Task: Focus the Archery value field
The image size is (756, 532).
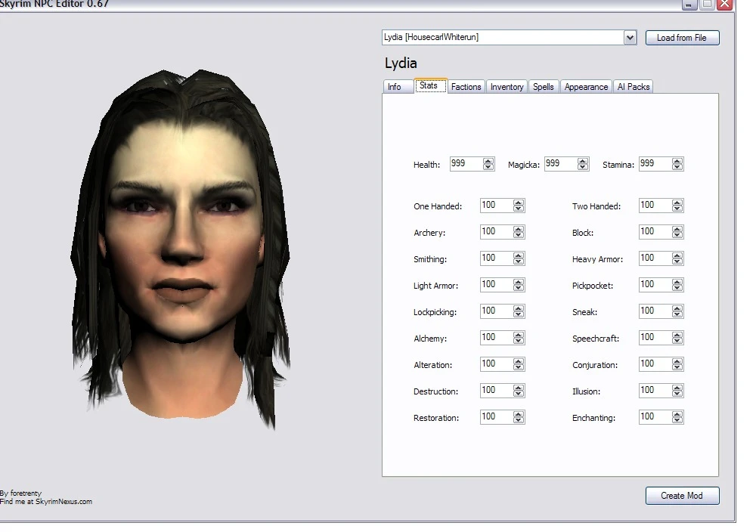Action: tap(497, 232)
